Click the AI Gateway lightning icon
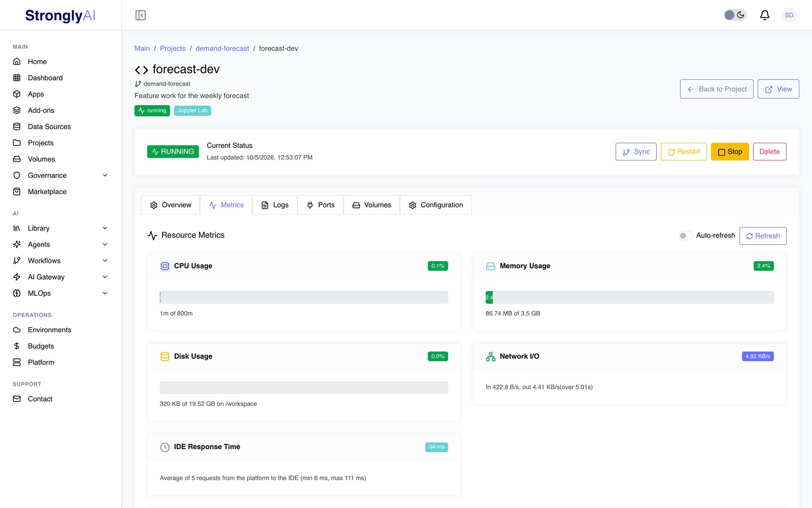The image size is (812, 508). point(17,277)
